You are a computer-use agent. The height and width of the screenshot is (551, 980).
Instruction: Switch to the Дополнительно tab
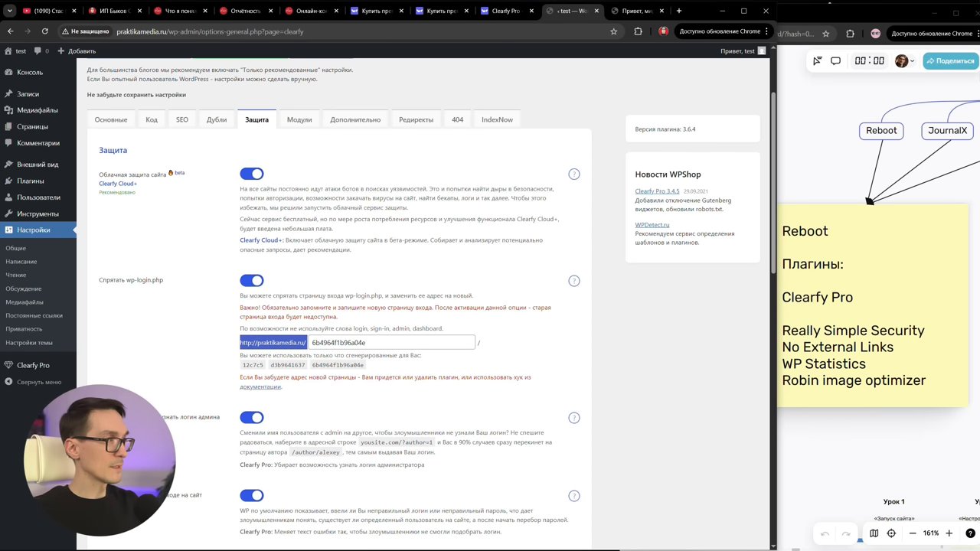pyautogui.click(x=355, y=119)
